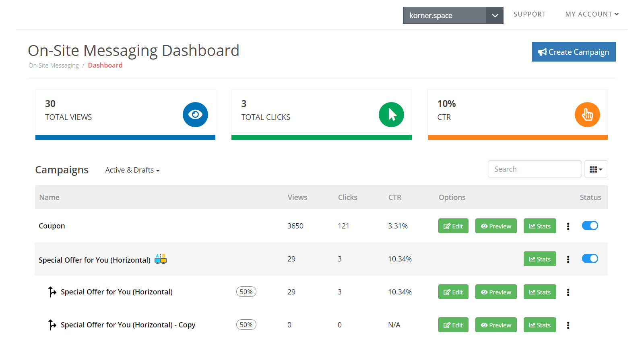Open more options for A/B parent campaign row
Screen dimensions: 644x362
click(x=568, y=259)
